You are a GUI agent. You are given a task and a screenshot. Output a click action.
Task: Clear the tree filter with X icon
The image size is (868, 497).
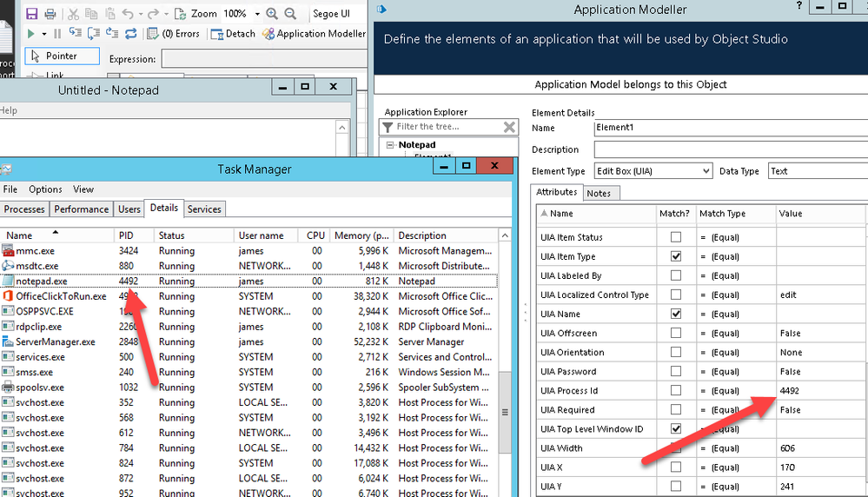tap(510, 127)
